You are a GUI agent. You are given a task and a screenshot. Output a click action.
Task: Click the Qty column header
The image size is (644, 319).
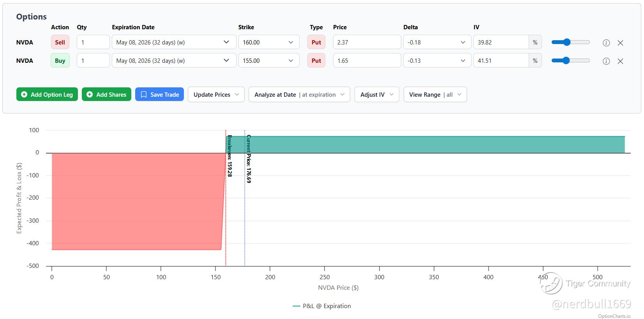pyautogui.click(x=82, y=27)
